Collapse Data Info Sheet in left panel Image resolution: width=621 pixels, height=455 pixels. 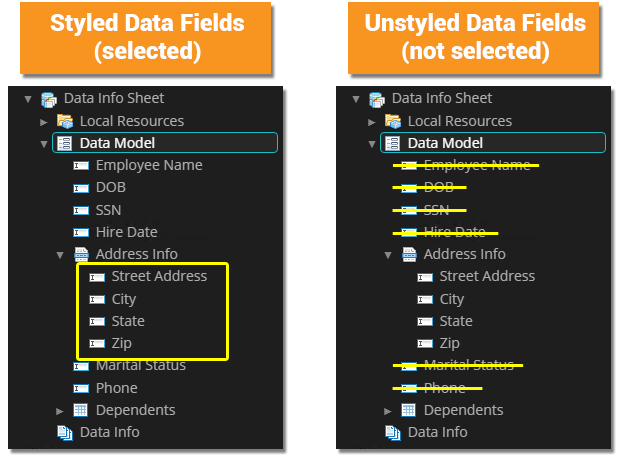(27, 99)
